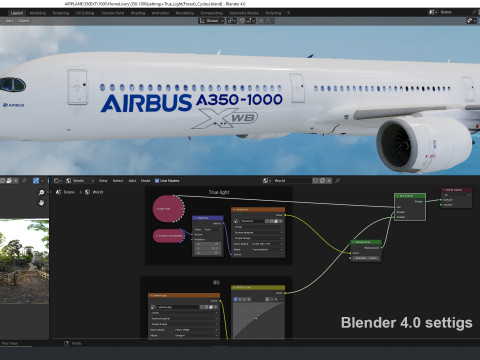
Task: Open the Object menu in the 3D viewport header
Action: 23,21
